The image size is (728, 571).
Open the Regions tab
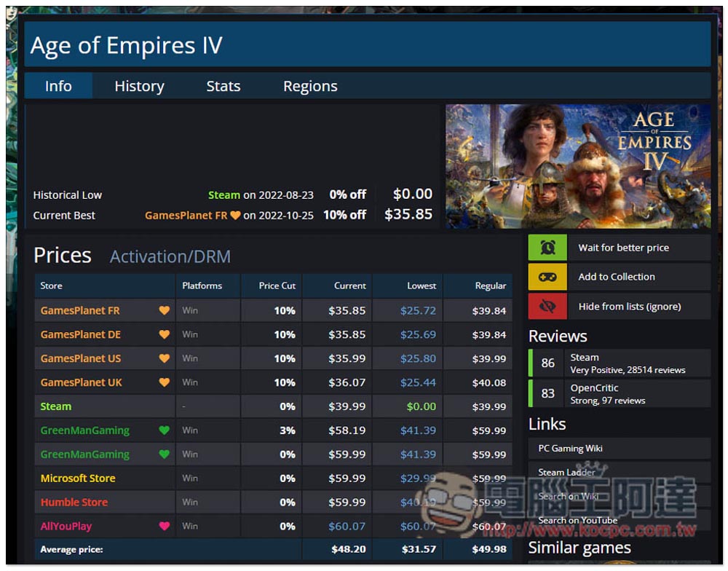(x=310, y=86)
